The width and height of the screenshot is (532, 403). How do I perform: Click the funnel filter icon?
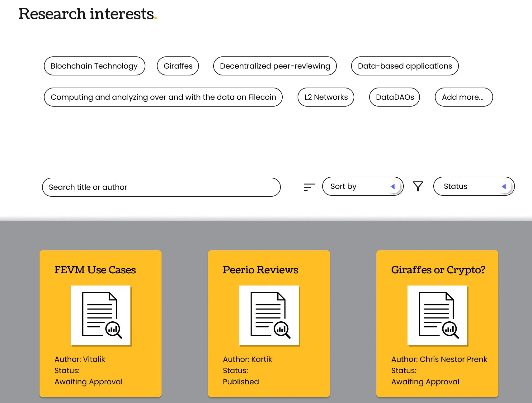(x=418, y=186)
